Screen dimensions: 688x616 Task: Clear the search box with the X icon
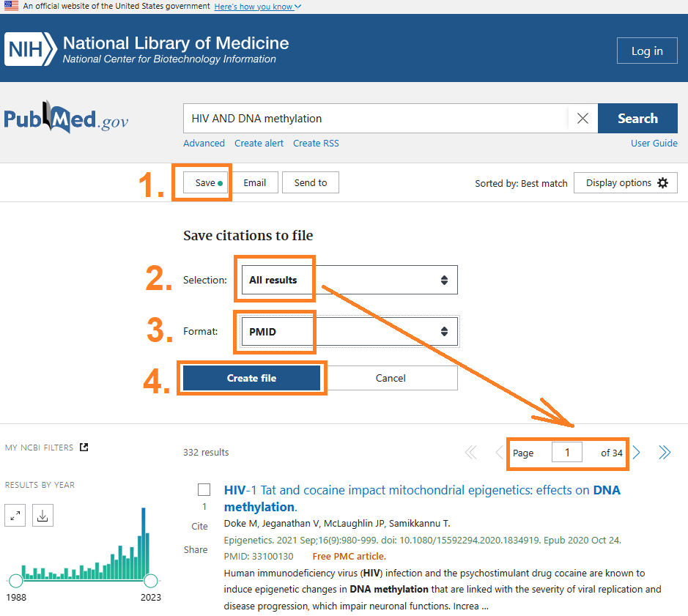pos(582,119)
